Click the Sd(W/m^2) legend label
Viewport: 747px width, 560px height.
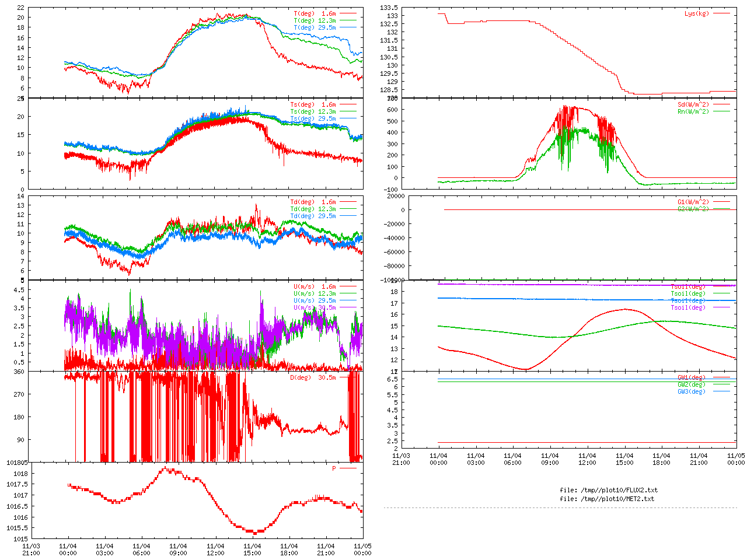(x=693, y=104)
